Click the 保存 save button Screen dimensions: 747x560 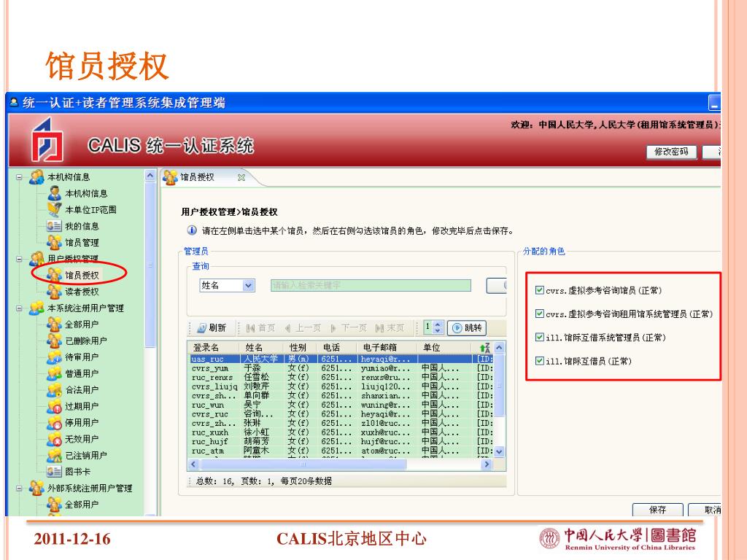(x=657, y=510)
